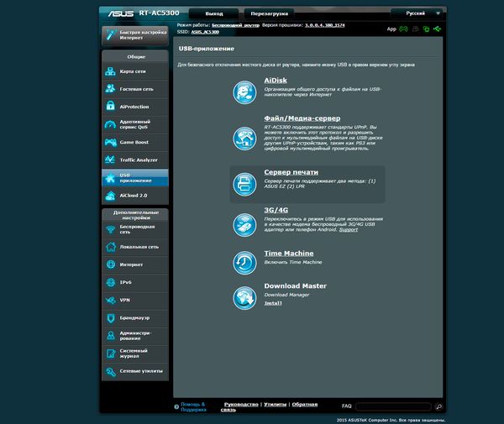Open the VPN settings menu
The height and width of the screenshot is (424, 504).
click(135, 300)
